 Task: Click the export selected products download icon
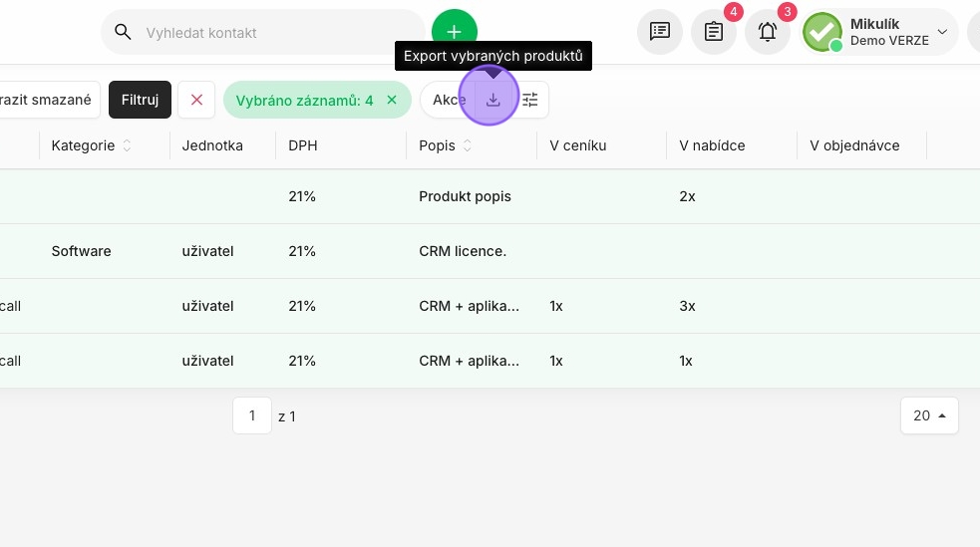(493, 100)
